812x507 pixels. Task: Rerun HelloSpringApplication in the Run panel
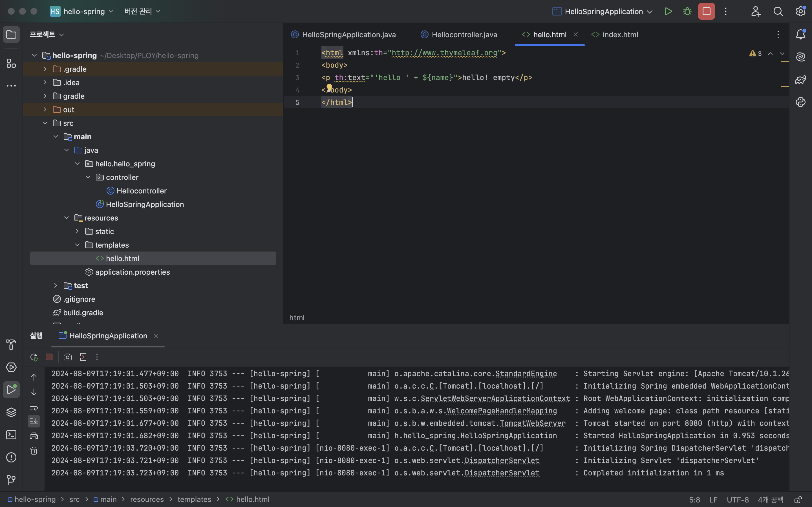[34, 357]
